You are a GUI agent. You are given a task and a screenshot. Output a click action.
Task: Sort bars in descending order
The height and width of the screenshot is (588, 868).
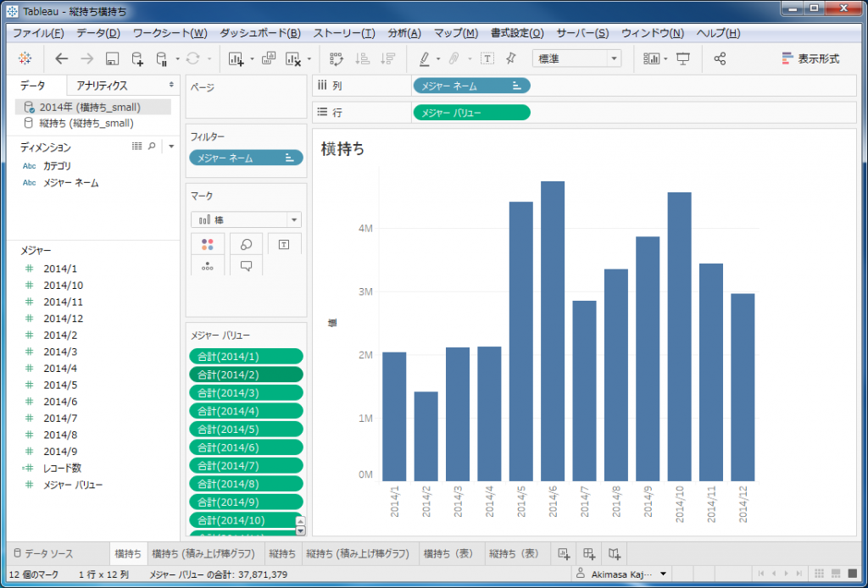[390, 58]
